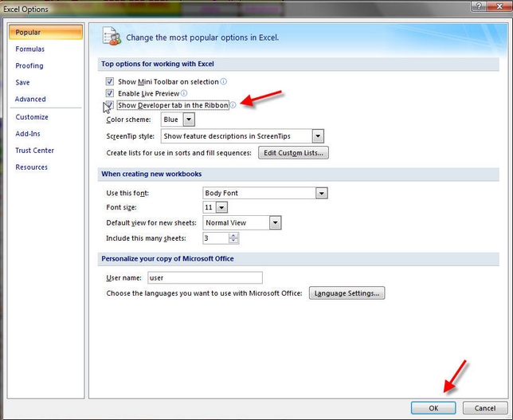Click the info icon beside Show Mini Toolbar
Image resolution: width=513 pixels, height=420 pixels.
(x=224, y=81)
